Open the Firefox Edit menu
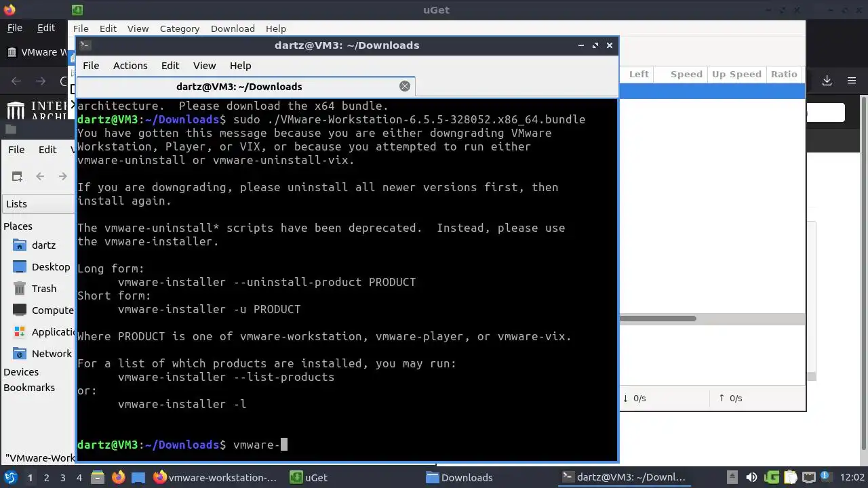Viewport: 868px width, 488px height. (46, 28)
